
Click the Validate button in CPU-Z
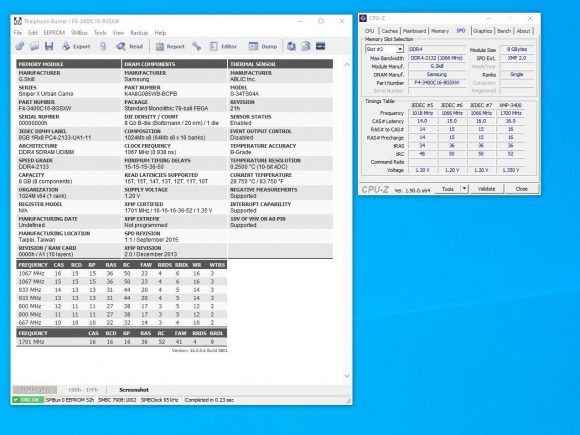(x=486, y=189)
